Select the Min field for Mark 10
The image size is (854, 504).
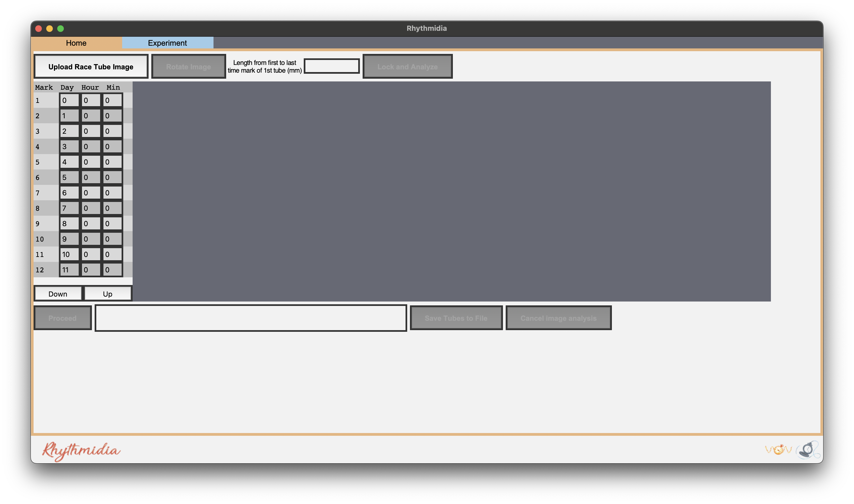coord(113,239)
